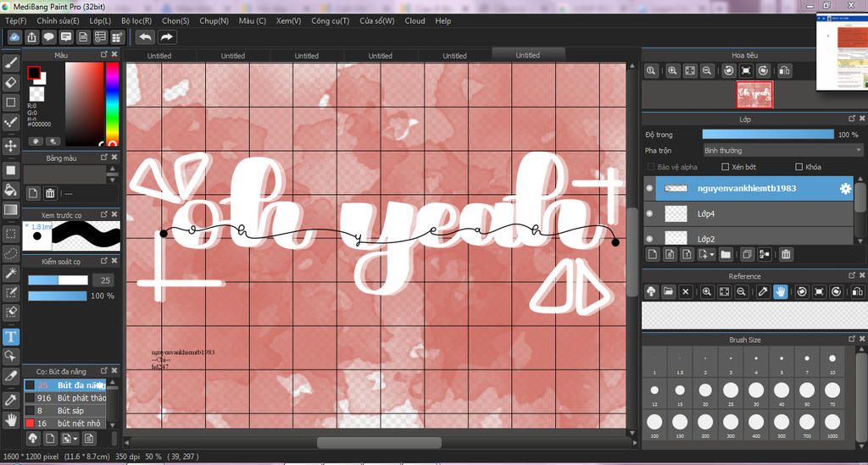Click the canvas horizontal scrollbar

point(379,443)
